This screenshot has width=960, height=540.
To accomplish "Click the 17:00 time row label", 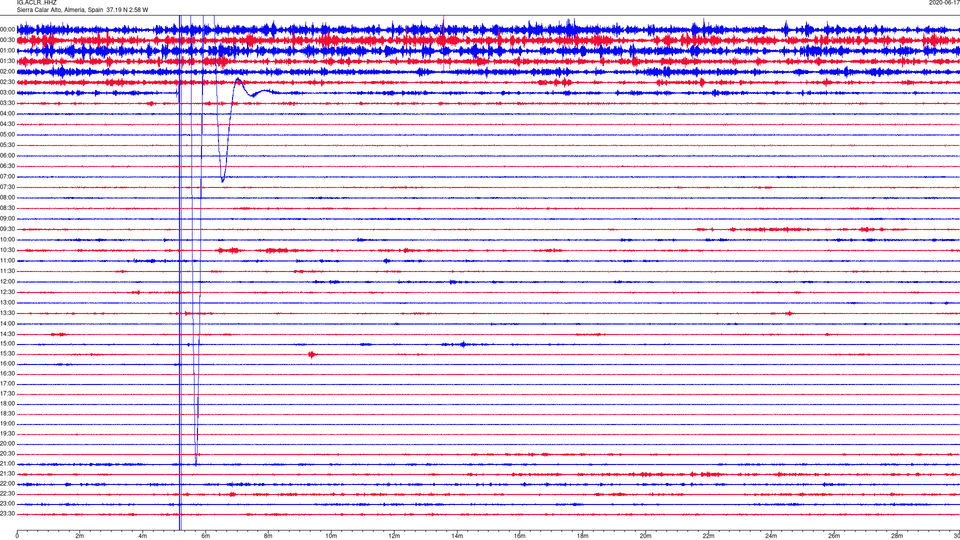I will click(7, 384).
